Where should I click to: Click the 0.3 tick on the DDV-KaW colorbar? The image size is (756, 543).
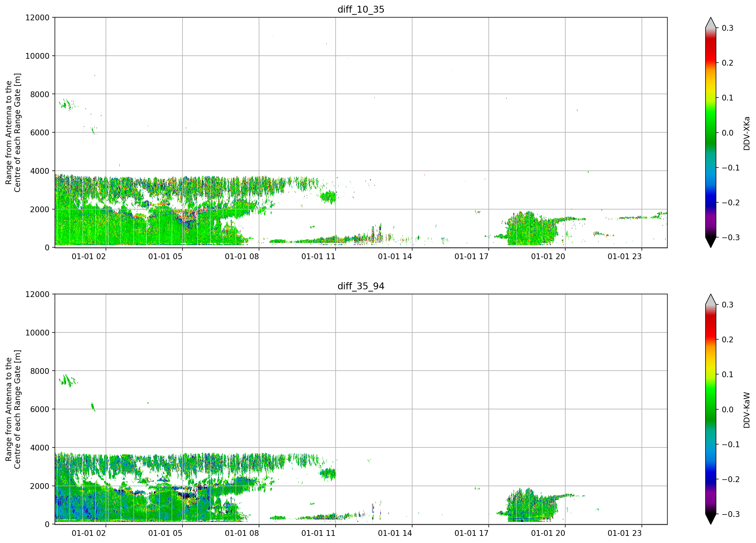[727, 304]
